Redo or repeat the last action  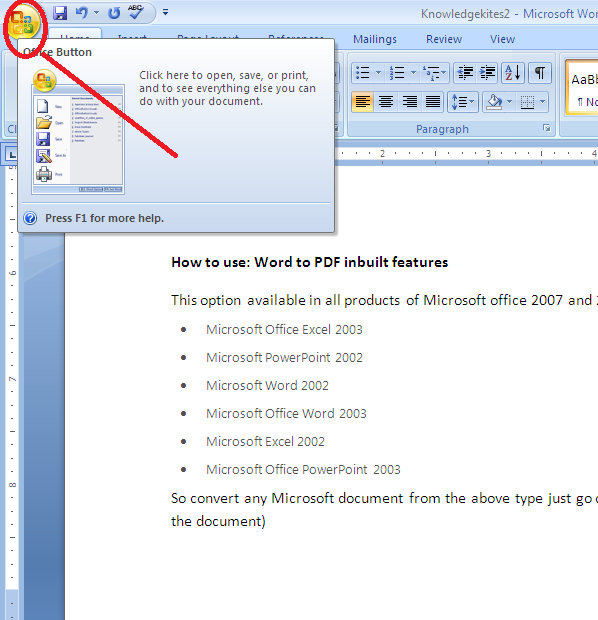[114, 13]
